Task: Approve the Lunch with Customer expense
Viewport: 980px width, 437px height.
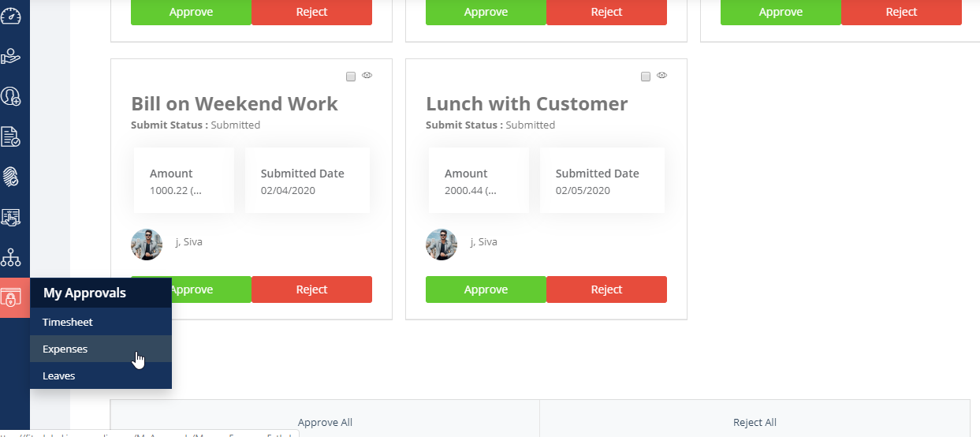Action: pyautogui.click(x=486, y=289)
